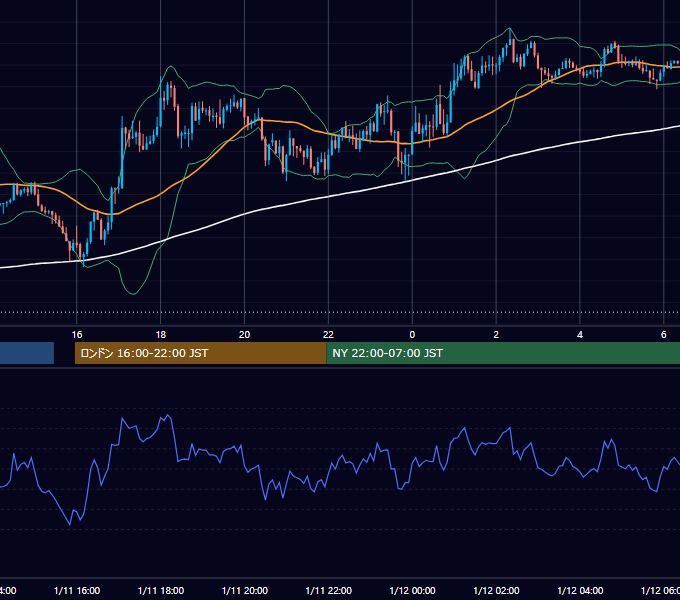Viewport: 680px width, 600px height.
Task: Select the NY 22:00-07:00 JST session bar
Action: (x=503, y=353)
